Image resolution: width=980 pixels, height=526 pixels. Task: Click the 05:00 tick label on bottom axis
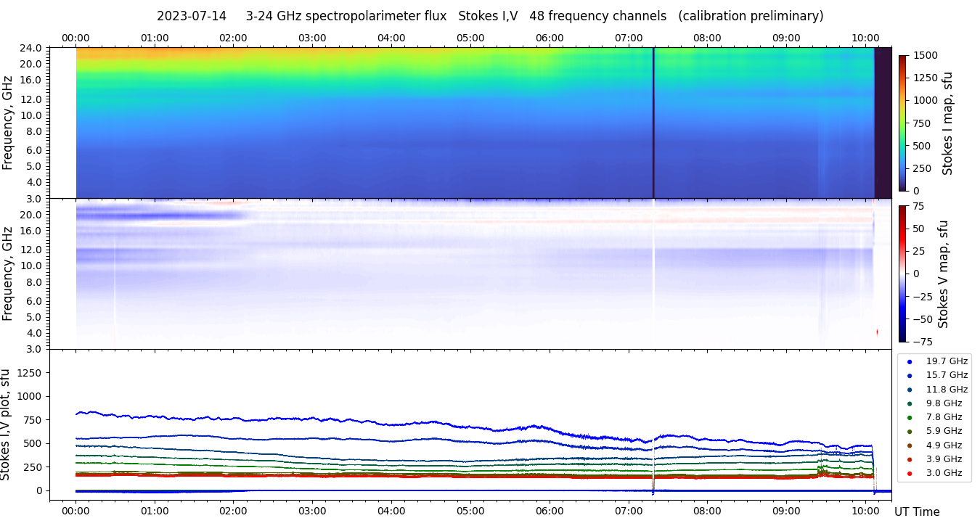coord(470,510)
